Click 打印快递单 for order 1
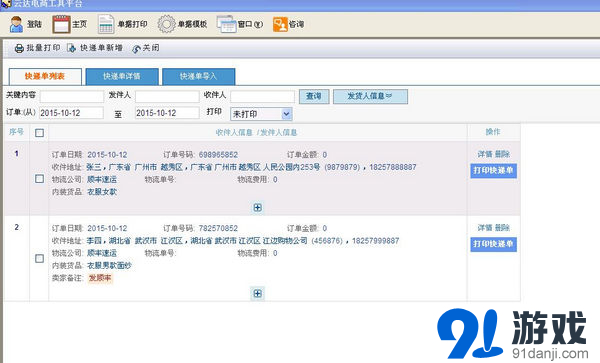 click(x=493, y=170)
